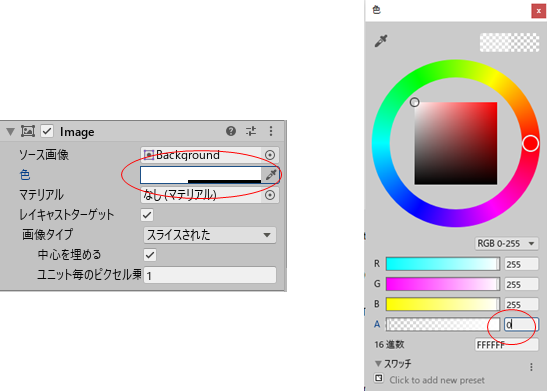Click the G value field 255
The height and width of the screenshot is (391, 547).
(521, 284)
